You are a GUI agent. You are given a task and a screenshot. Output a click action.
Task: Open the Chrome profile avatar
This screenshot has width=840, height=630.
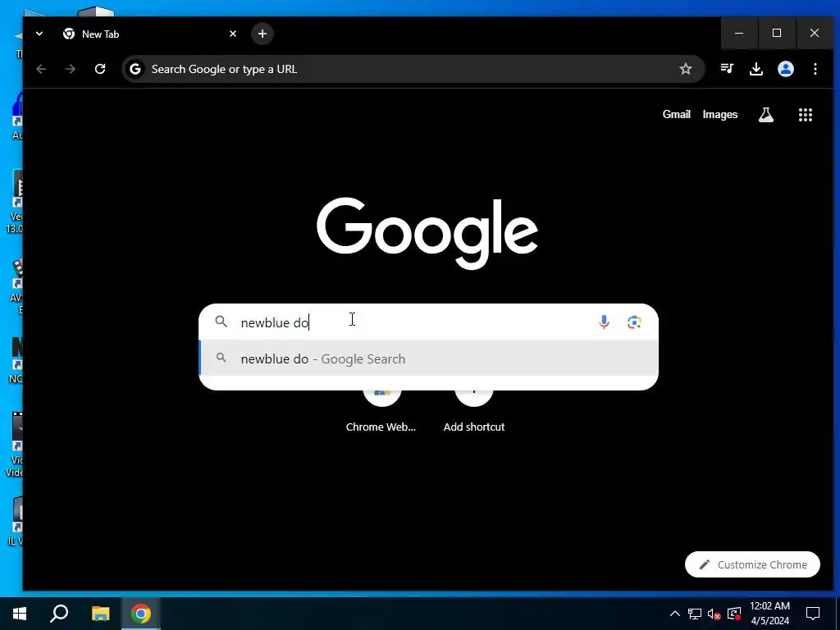click(785, 69)
